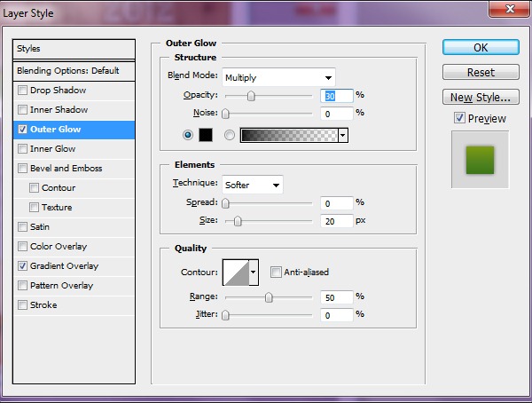This screenshot has width=532, height=403.
Task: Click the Reset button
Action: coord(481,73)
